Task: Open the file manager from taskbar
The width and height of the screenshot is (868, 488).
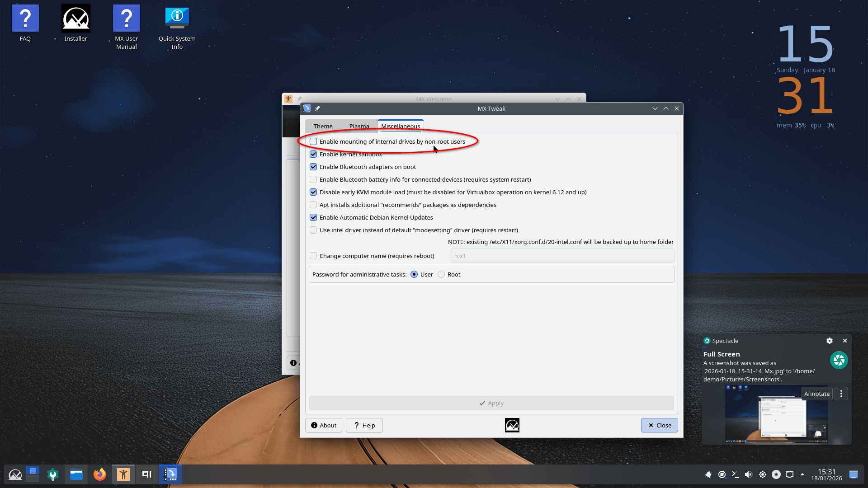Action: point(76,474)
